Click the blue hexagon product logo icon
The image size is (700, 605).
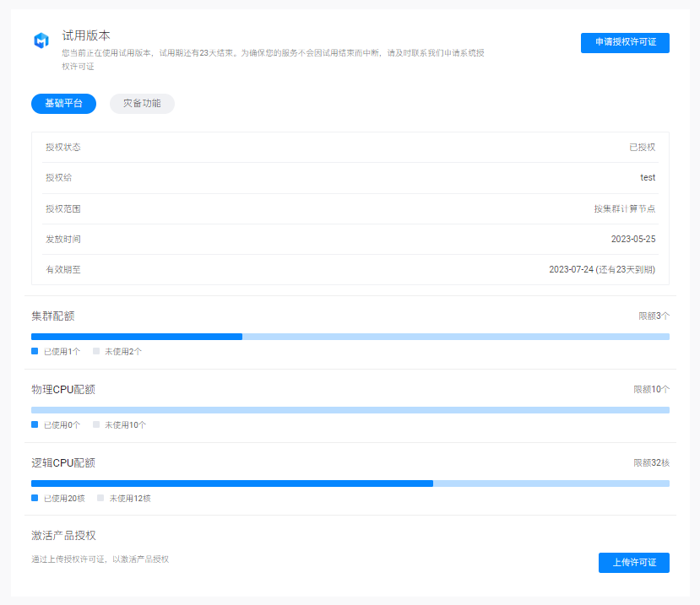41,41
